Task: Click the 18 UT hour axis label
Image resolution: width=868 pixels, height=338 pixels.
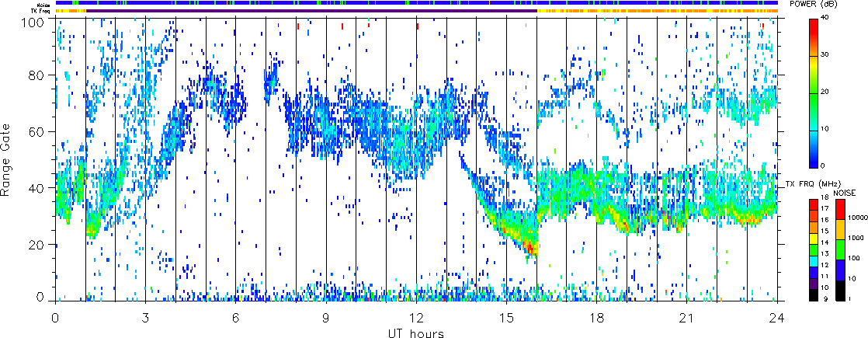Action: [x=597, y=318]
